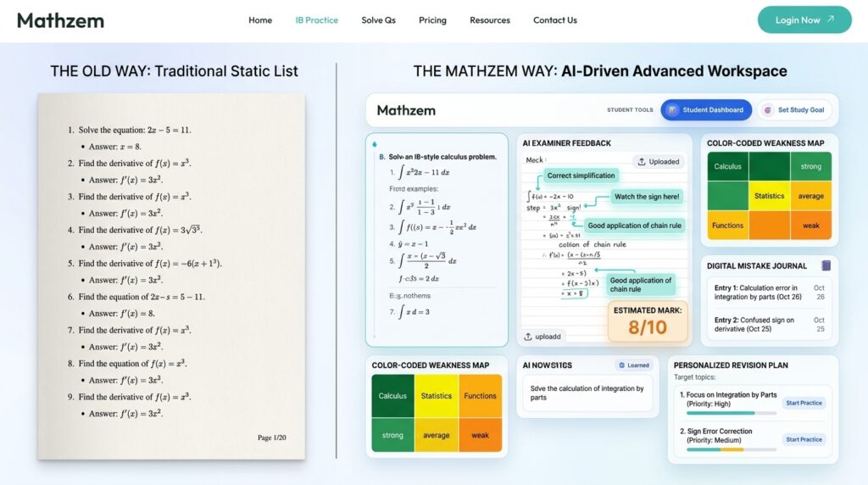Click list item '8. Find the equation of f(x) = x³.'
Screen dimensions: 868x485
[x=127, y=364]
